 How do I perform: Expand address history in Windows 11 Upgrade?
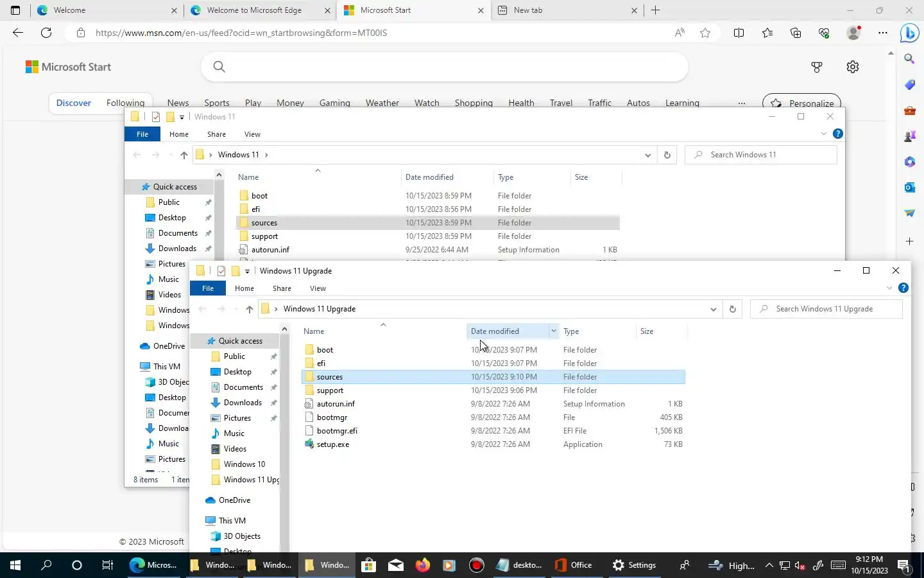point(713,309)
